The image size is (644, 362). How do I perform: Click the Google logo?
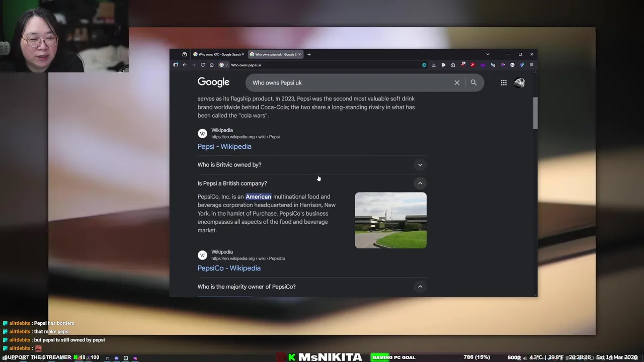(213, 82)
